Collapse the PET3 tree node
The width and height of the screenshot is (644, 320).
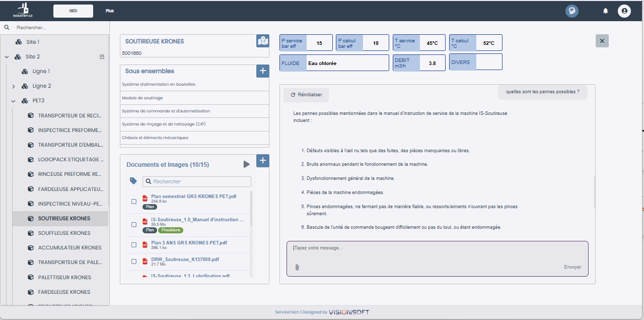click(x=14, y=101)
